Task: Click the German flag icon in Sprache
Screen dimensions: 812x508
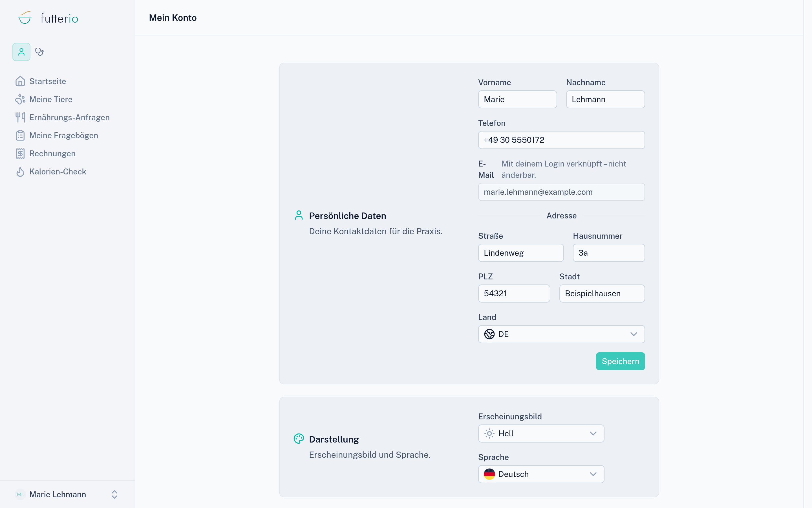Action: (489, 474)
